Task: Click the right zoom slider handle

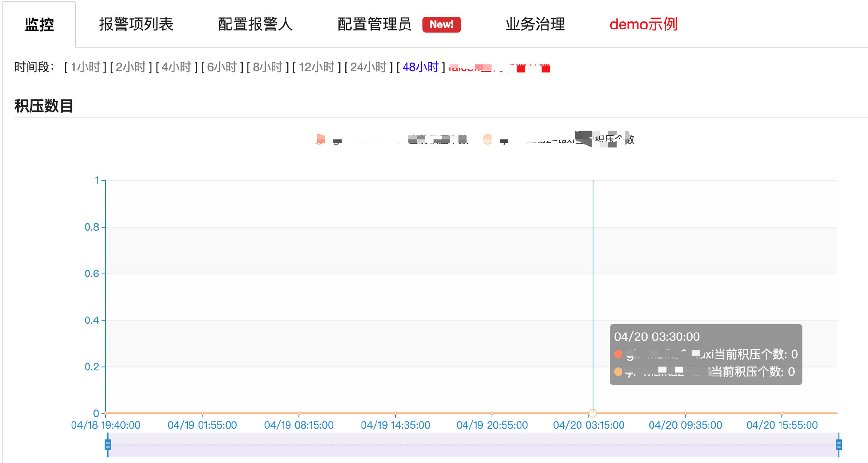Action: (839, 445)
